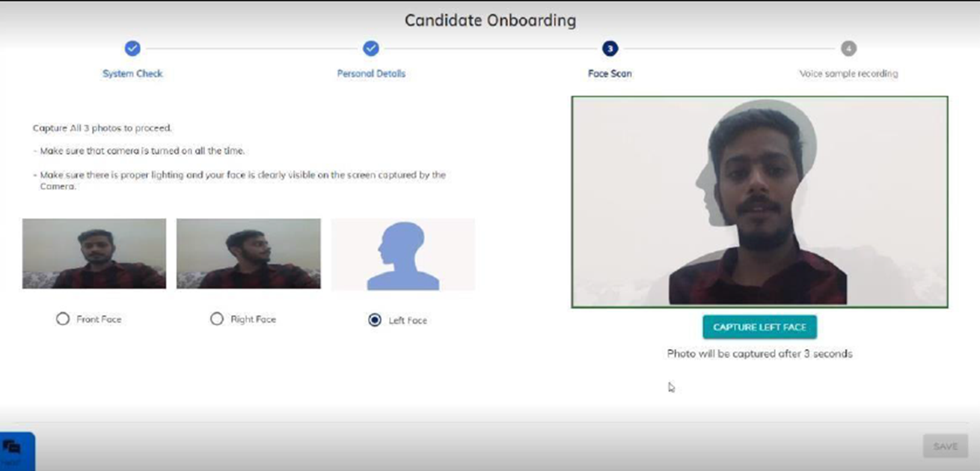Click the live camera preview window
This screenshot has height=471, width=980.
point(759,201)
